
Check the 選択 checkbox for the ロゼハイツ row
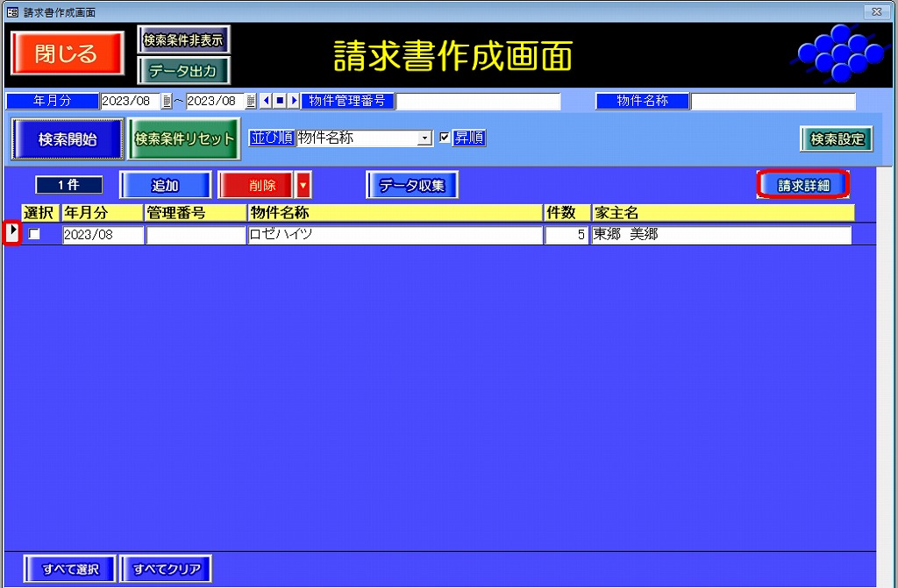tap(34, 234)
